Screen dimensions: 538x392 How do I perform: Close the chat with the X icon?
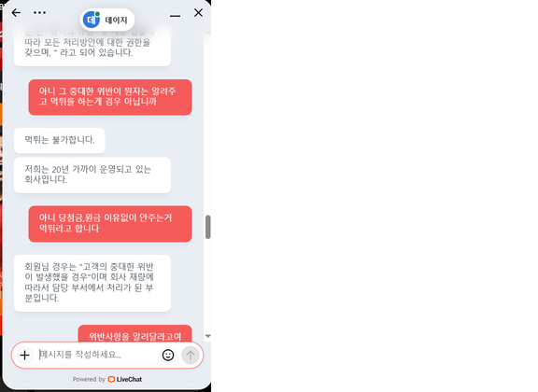click(198, 13)
